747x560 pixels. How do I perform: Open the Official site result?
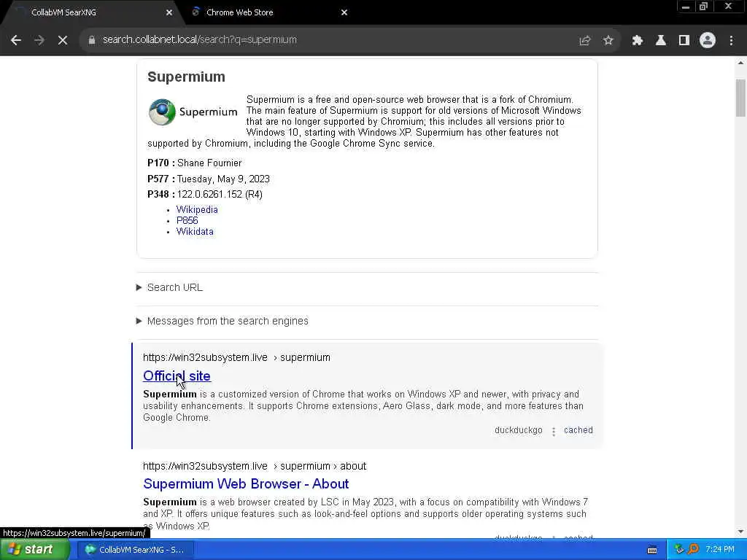click(x=177, y=376)
